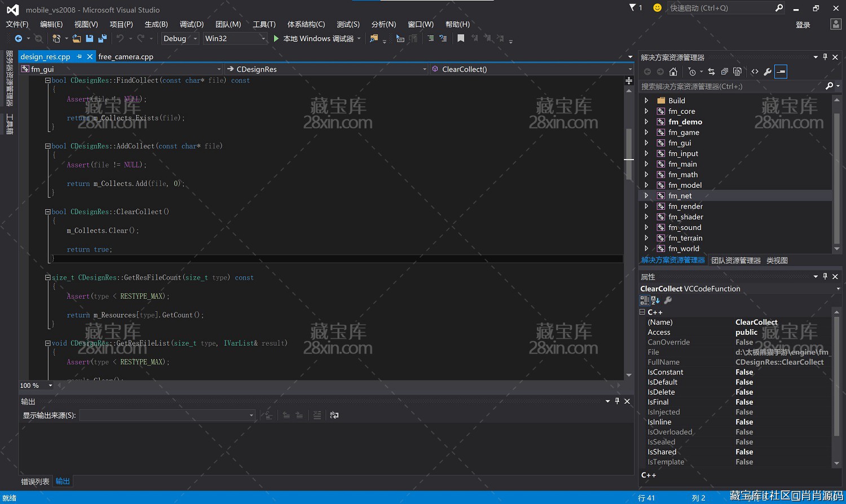The width and height of the screenshot is (846, 504).
Task: Switch to the 类视图 tab
Action: click(x=777, y=260)
